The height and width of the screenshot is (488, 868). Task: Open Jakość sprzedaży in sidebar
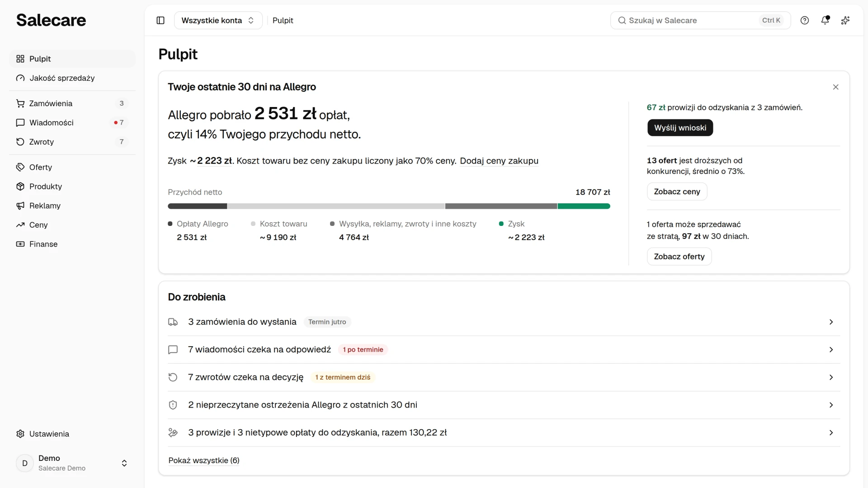click(72, 78)
